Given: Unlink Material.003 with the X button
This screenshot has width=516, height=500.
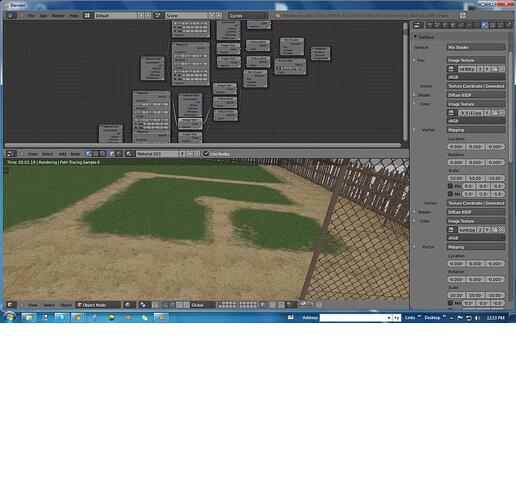Looking at the screenshot, I should click(x=197, y=154).
